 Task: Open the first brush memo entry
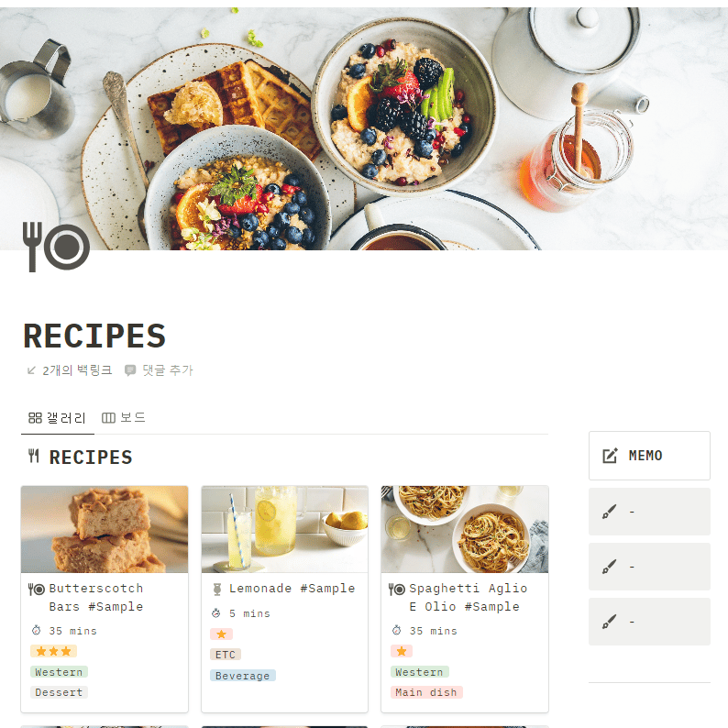click(x=649, y=512)
